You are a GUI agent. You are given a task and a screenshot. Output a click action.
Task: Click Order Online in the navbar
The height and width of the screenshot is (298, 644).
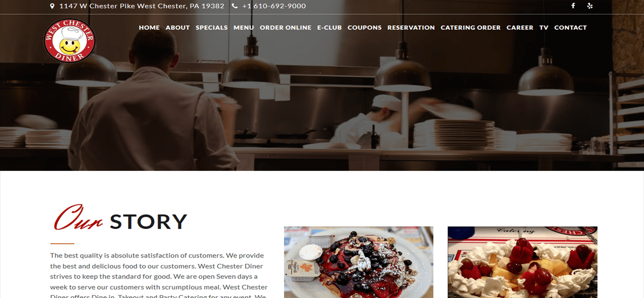tap(285, 28)
